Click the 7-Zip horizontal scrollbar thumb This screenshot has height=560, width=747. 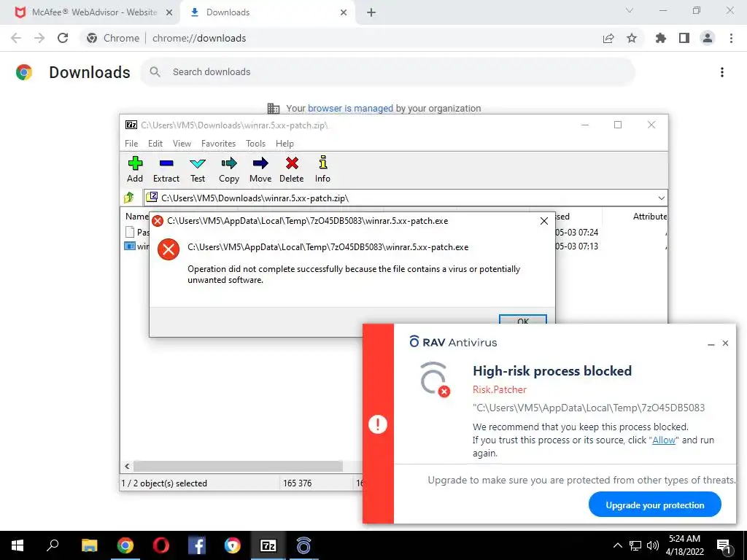[x=238, y=466]
